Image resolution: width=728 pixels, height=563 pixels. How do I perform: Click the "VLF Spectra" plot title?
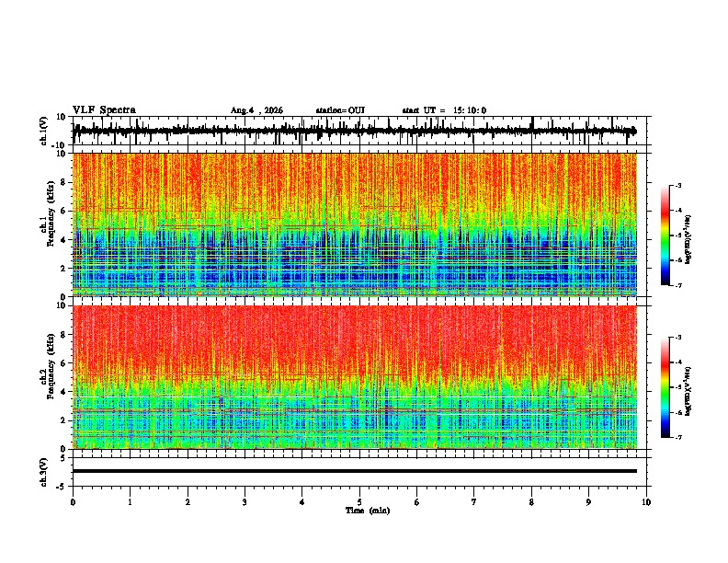click(x=104, y=110)
